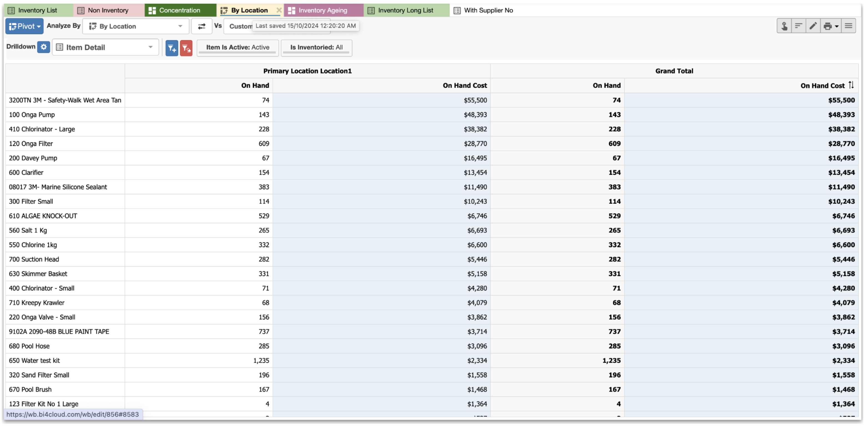Click the touch pointer mode icon
This screenshot has width=868, height=427.
click(x=784, y=26)
